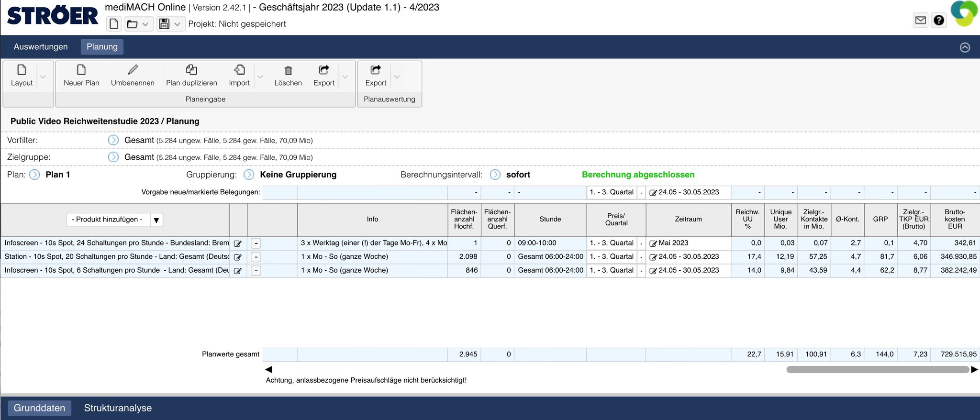
Task: Open the Produkt hinzufügen dropdown
Action: [156, 220]
